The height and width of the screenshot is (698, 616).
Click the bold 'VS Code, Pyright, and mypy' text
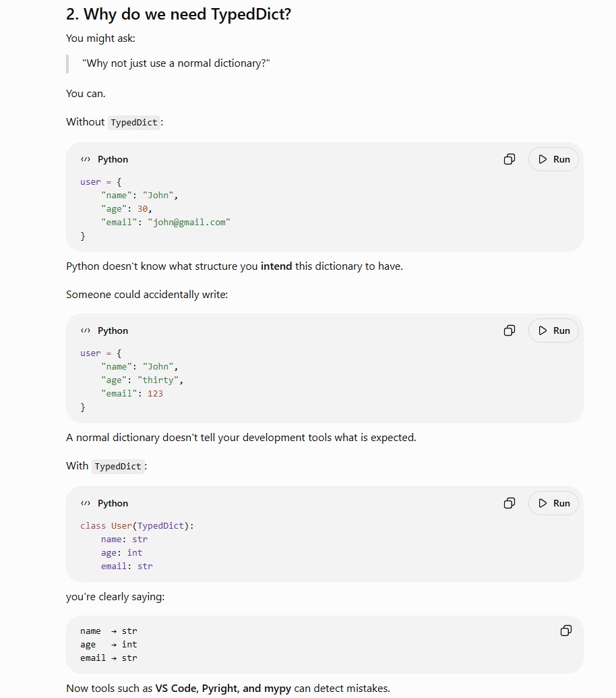[223, 688]
